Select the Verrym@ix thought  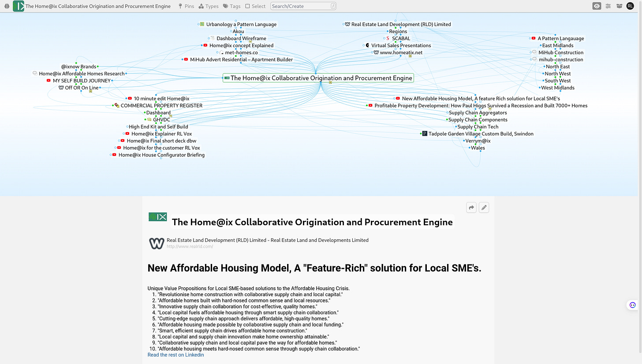(478, 141)
